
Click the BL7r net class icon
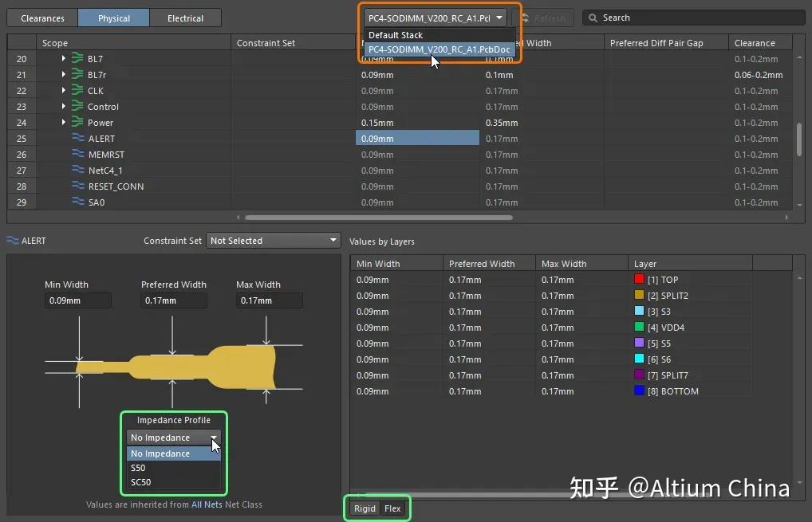(x=77, y=74)
